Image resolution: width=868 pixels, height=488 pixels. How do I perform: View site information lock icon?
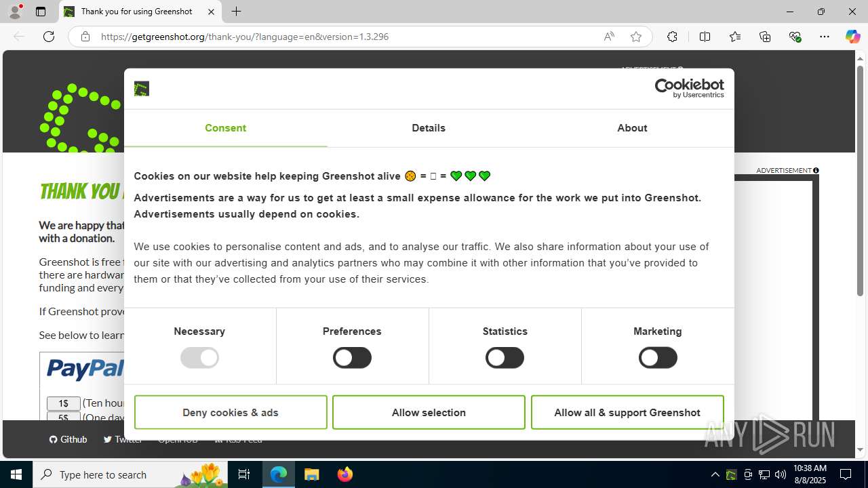coord(85,37)
